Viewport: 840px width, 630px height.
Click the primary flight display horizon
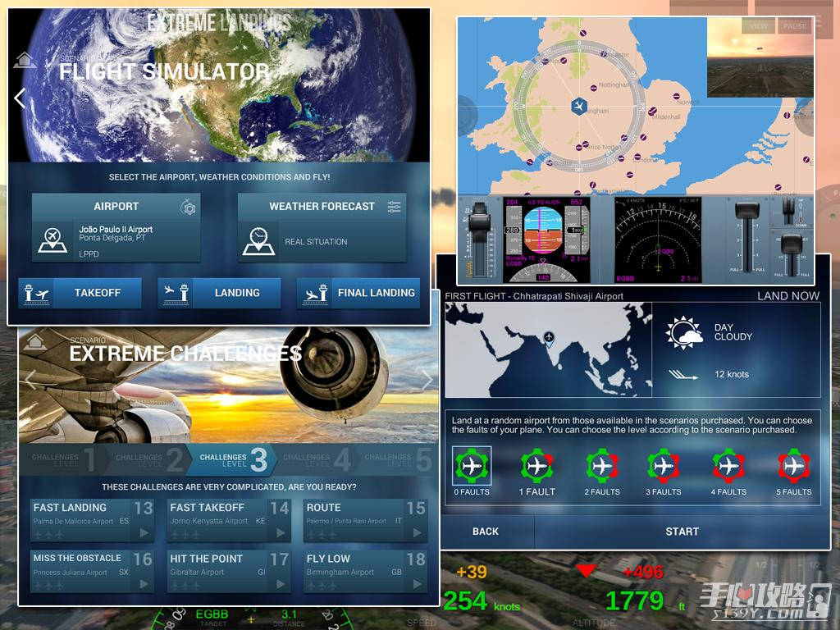point(543,231)
